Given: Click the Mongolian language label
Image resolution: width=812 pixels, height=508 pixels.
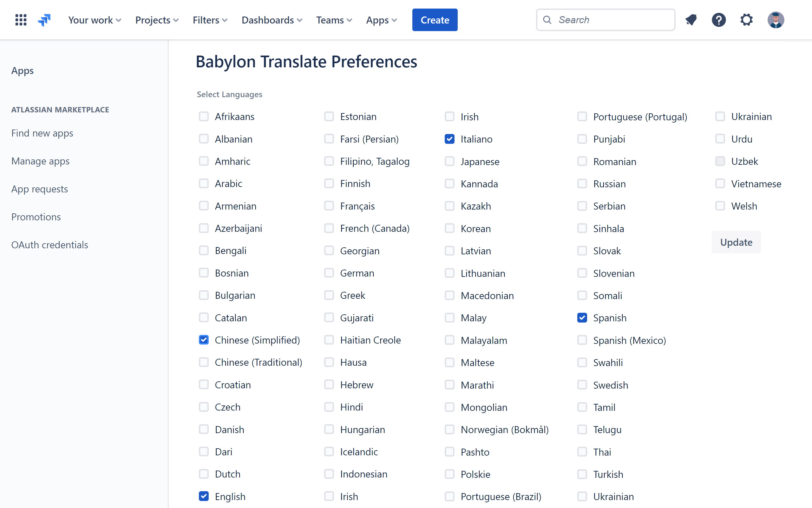Looking at the screenshot, I should pos(484,407).
